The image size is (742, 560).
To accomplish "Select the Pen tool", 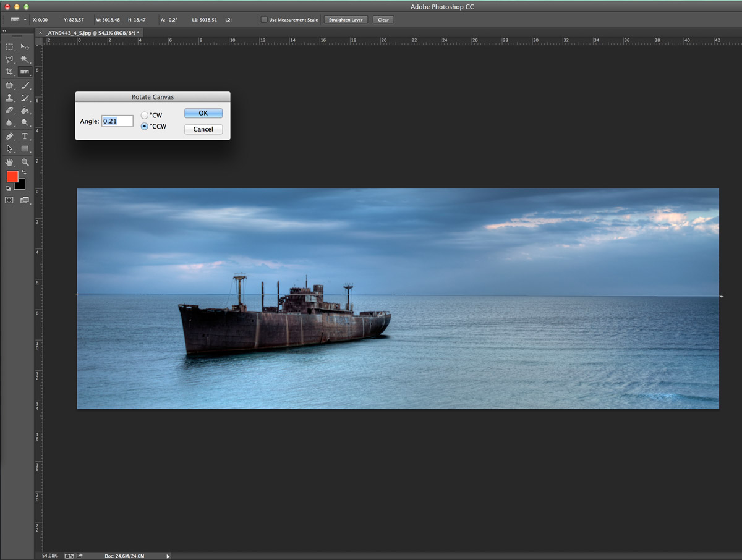I will (x=9, y=136).
